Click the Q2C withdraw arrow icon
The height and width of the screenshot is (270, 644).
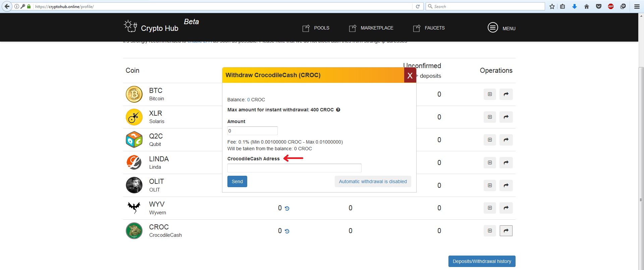[x=506, y=140]
